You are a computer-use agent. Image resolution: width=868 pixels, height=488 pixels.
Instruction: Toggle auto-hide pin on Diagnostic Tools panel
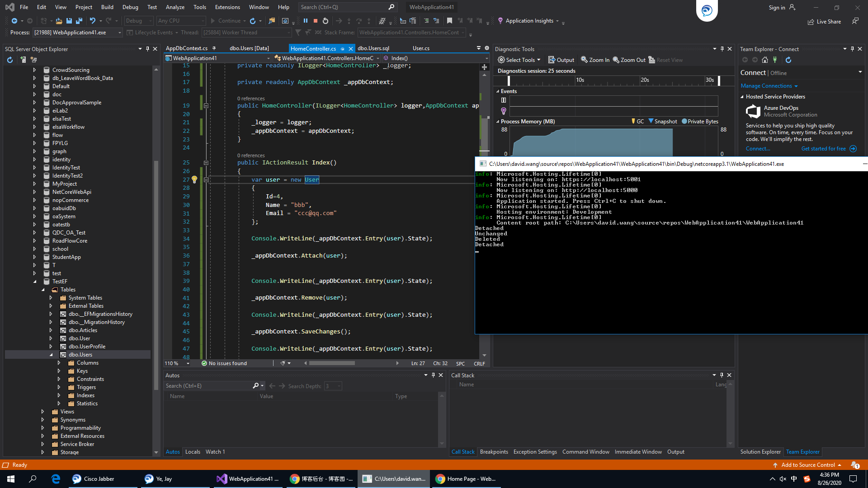click(x=722, y=49)
